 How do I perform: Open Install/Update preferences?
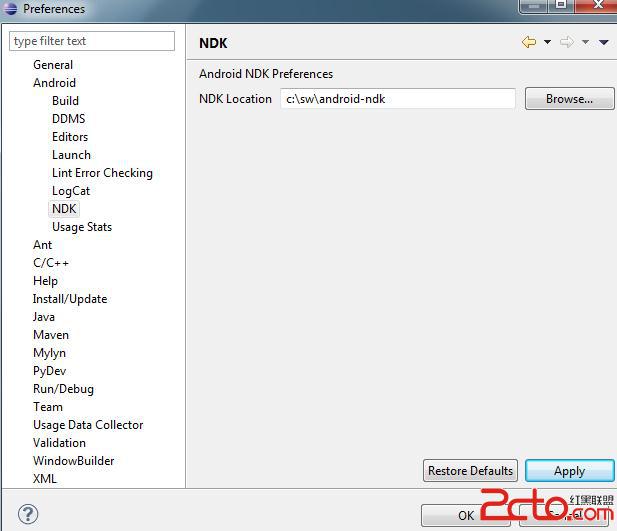(x=70, y=299)
